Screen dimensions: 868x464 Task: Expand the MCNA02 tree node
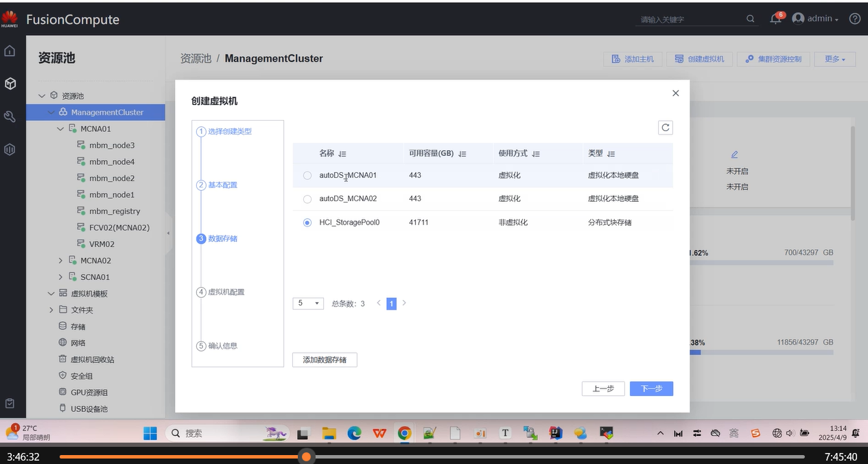coord(60,261)
